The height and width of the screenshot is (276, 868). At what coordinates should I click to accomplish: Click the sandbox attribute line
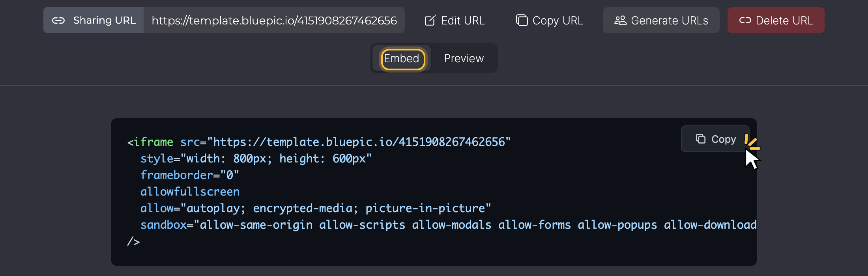448,225
